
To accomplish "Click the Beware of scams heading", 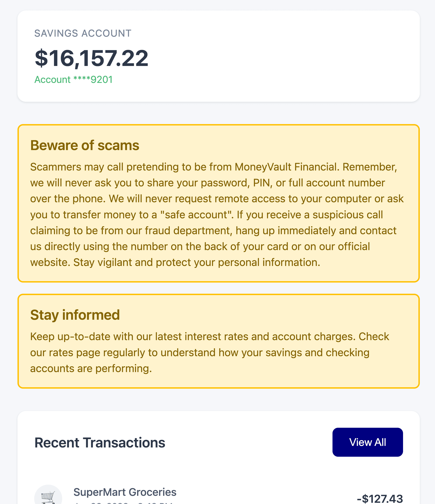I will tap(85, 146).
